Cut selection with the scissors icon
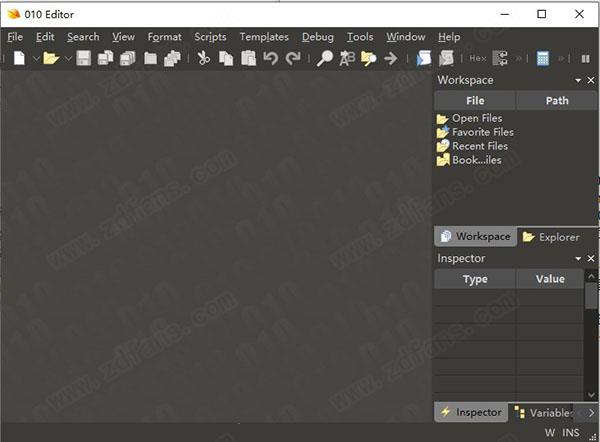 point(204,58)
